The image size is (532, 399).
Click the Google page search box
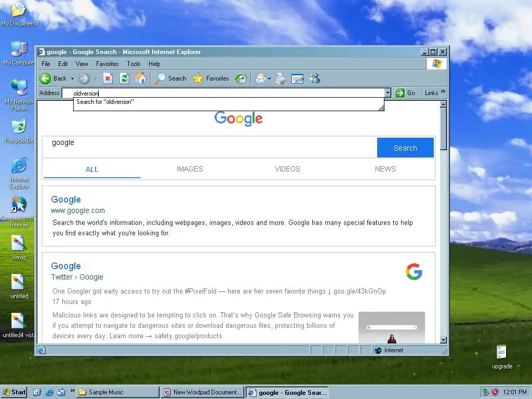pos(210,147)
